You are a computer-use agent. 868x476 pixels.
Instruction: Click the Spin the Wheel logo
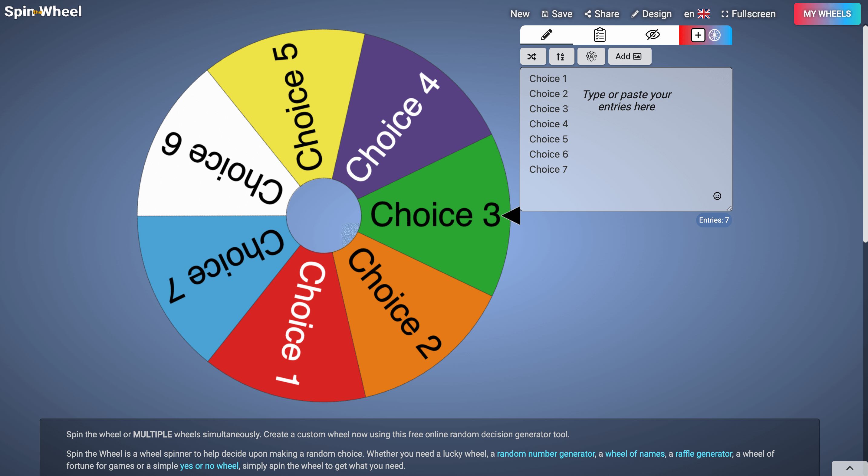pyautogui.click(x=43, y=12)
